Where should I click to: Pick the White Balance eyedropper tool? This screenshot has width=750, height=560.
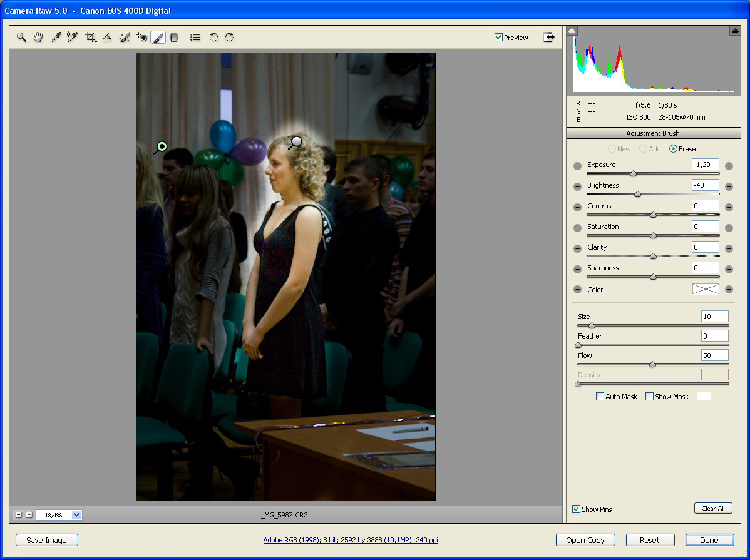[56, 38]
